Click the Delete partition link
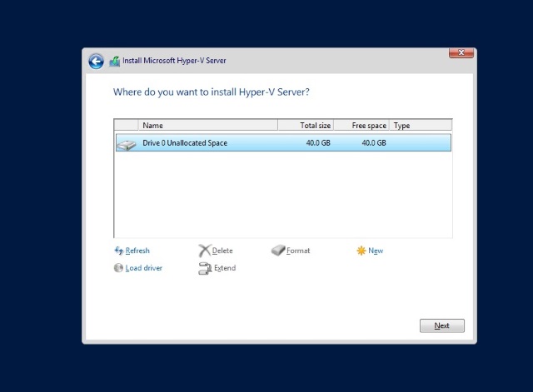 point(222,251)
